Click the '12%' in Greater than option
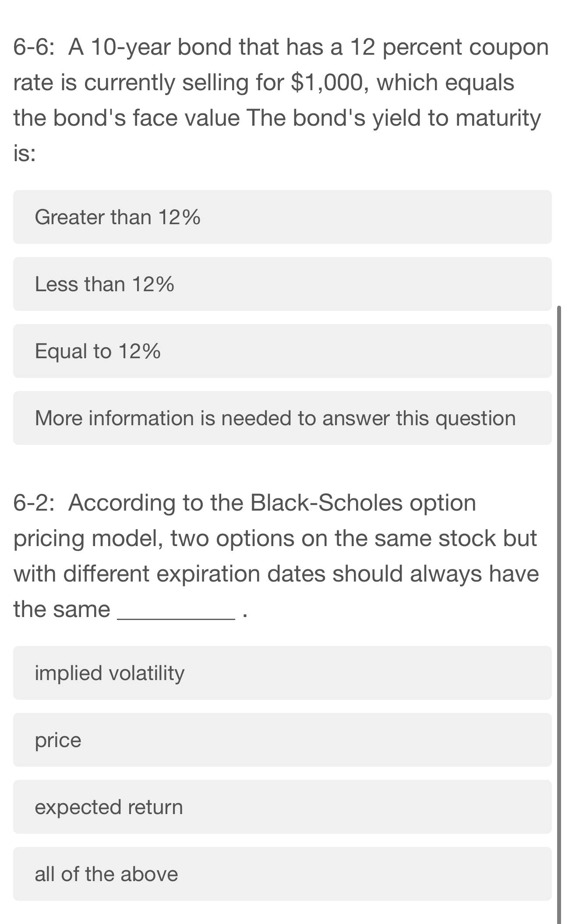The image size is (565, 924). [x=179, y=217]
